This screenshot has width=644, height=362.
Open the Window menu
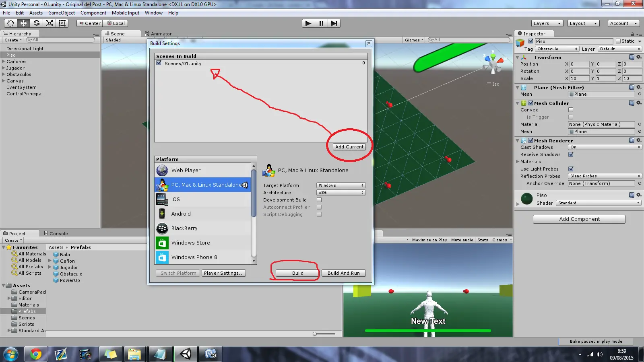tap(154, 13)
